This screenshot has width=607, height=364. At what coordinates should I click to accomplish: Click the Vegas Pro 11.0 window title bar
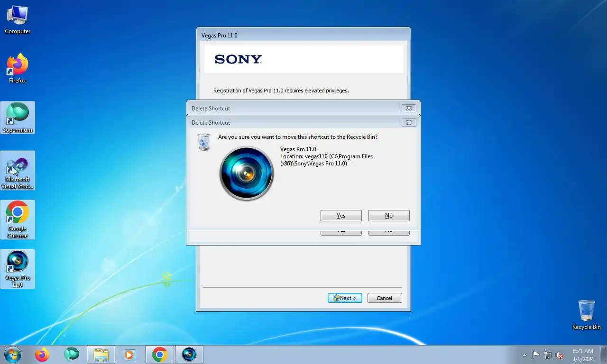tap(303, 35)
